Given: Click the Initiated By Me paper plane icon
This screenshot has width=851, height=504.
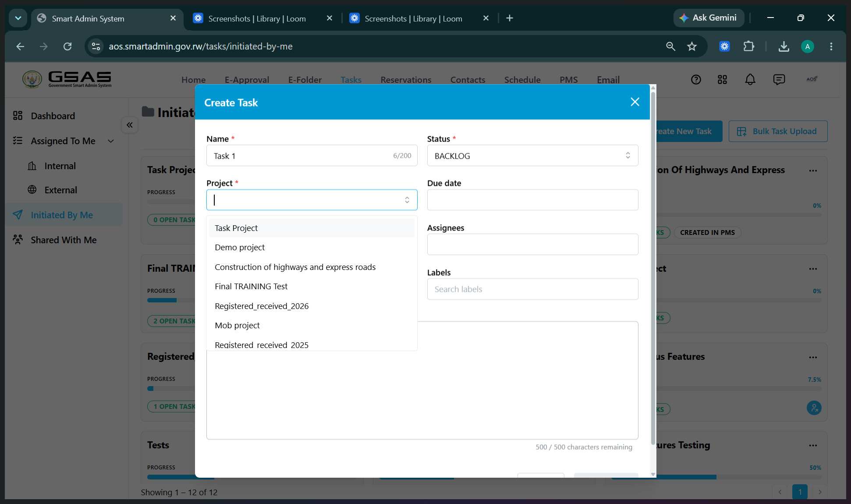Looking at the screenshot, I should click(18, 215).
